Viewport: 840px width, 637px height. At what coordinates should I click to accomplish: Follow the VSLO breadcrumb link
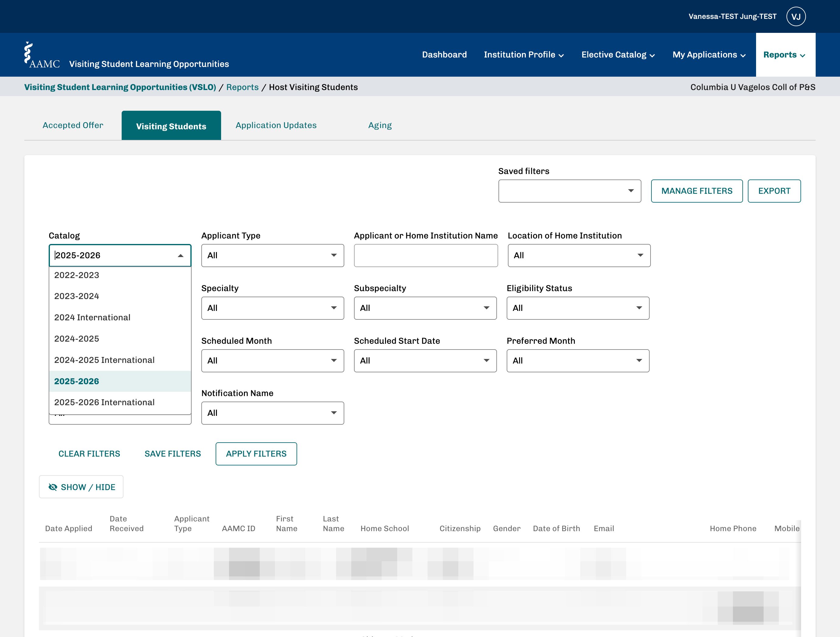(x=120, y=87)
